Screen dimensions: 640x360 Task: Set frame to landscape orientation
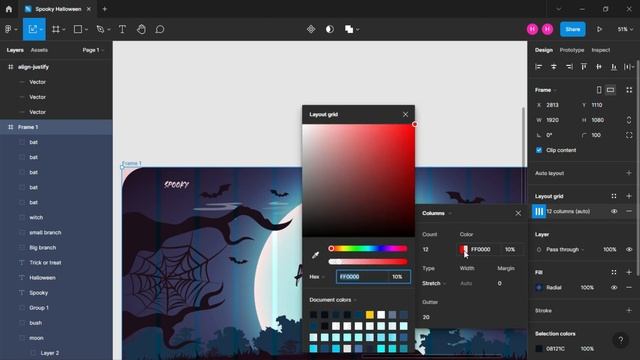[x=610, y=90]
